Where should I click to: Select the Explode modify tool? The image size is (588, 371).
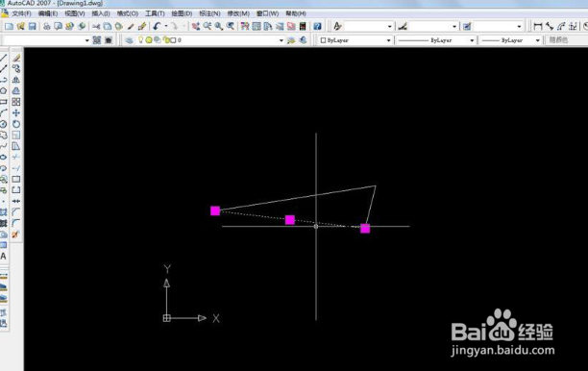click(x=15, y=235)
